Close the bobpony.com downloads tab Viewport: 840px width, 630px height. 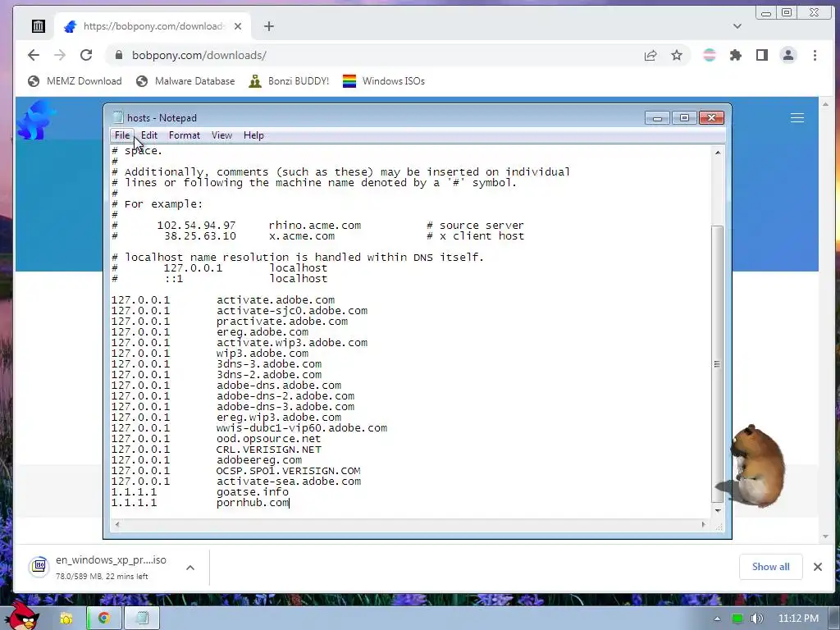tap(238, 26)
